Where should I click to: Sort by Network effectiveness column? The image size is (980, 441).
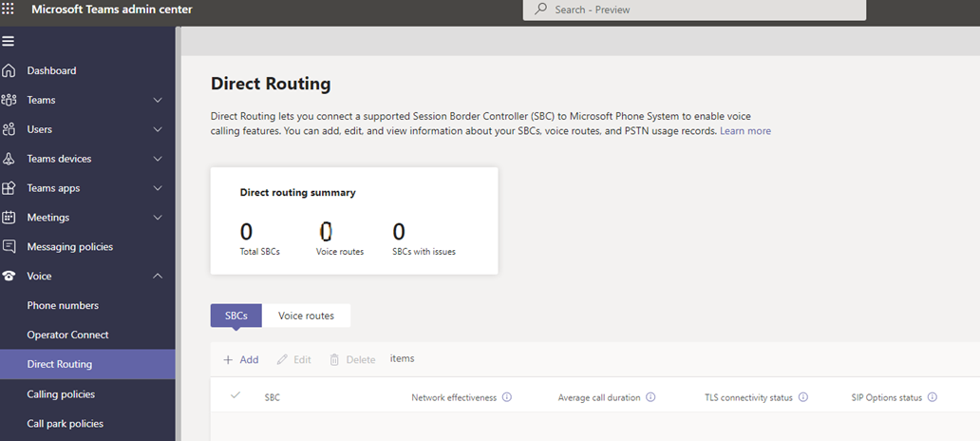(x=454, y=398)
